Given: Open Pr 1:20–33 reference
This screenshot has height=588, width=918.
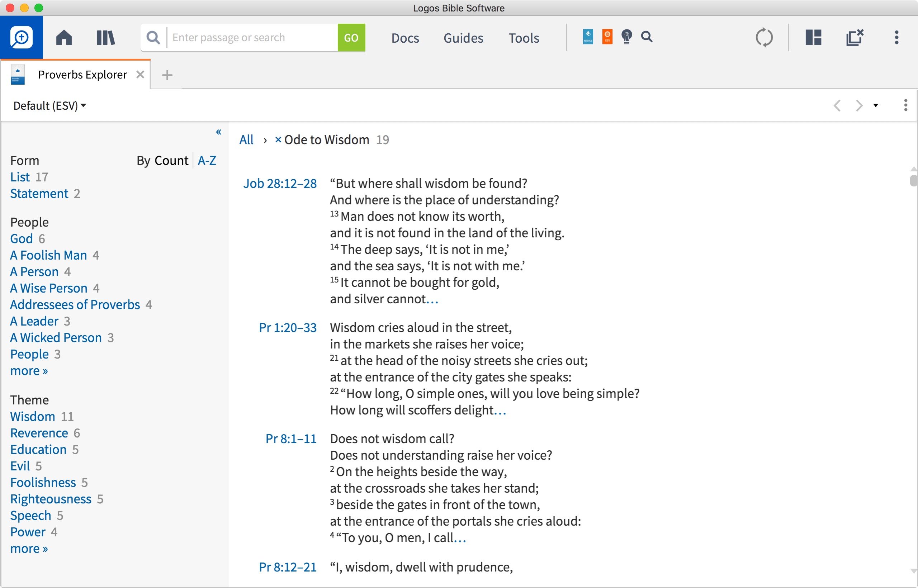Looking at the screenshot, I should (x=288, y=328).
